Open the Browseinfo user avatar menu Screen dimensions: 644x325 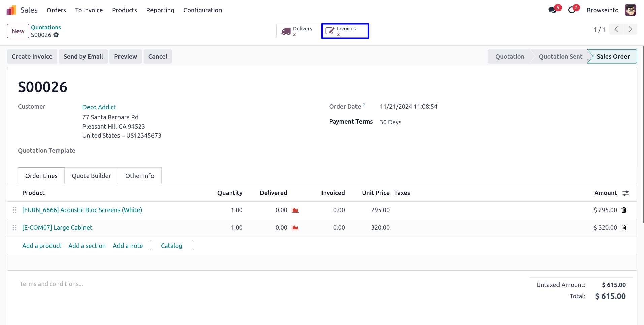coord(630,10)
